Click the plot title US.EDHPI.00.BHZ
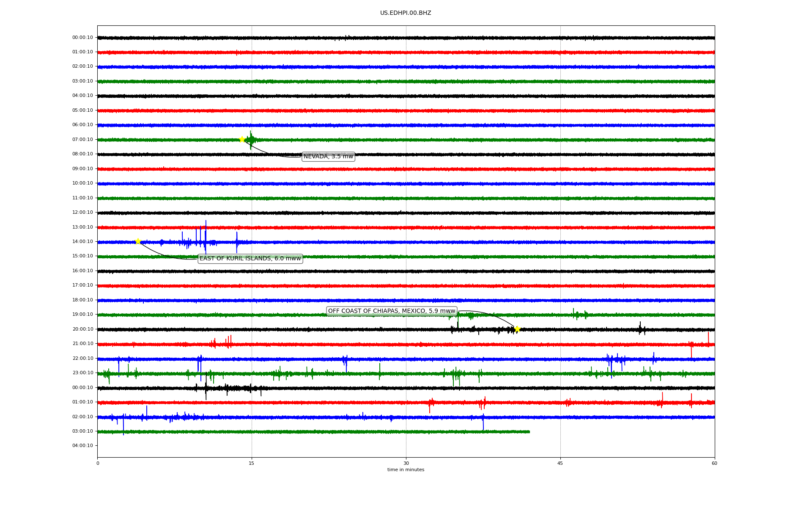812x508 pixels. (x=406, y=13)
